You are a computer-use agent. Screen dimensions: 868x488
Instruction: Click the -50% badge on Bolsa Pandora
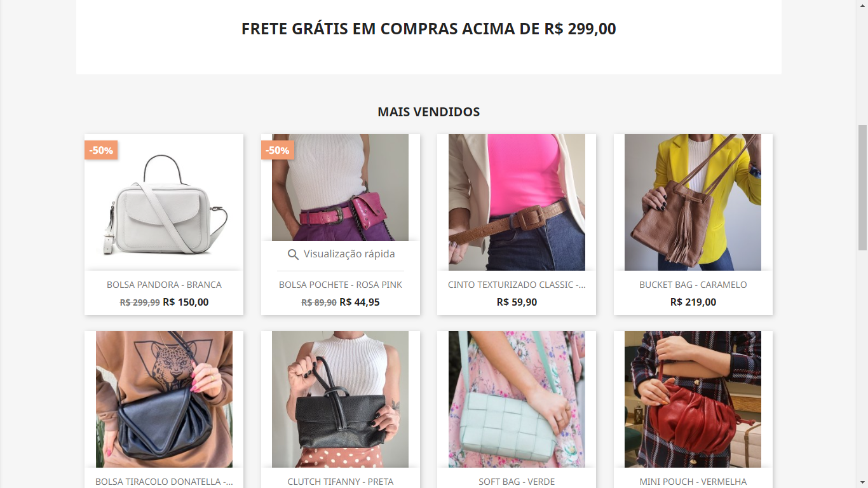[x=101, y=150]
